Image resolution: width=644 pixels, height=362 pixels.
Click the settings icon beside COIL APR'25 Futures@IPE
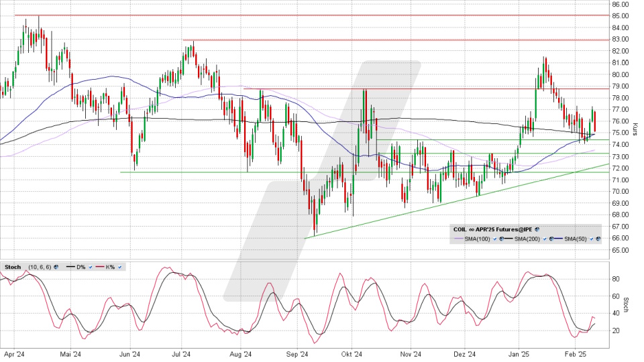click(x=537, y=229)
